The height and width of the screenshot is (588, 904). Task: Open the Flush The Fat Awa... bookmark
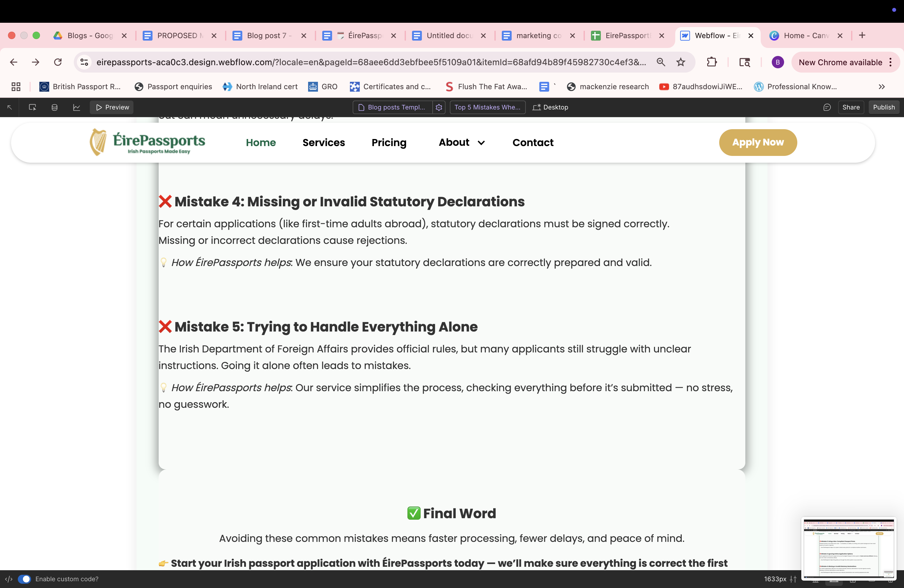click(486, 87)
